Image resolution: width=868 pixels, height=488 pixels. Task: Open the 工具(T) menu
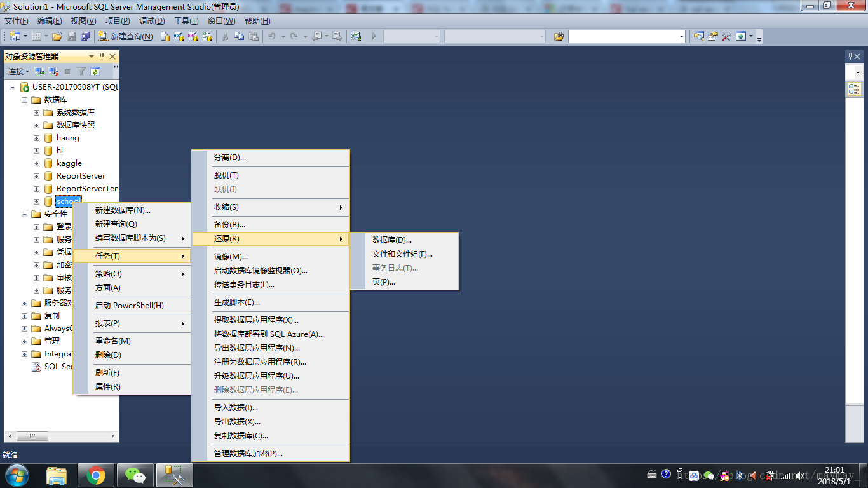pyautogui.click(x=186, y=21)
